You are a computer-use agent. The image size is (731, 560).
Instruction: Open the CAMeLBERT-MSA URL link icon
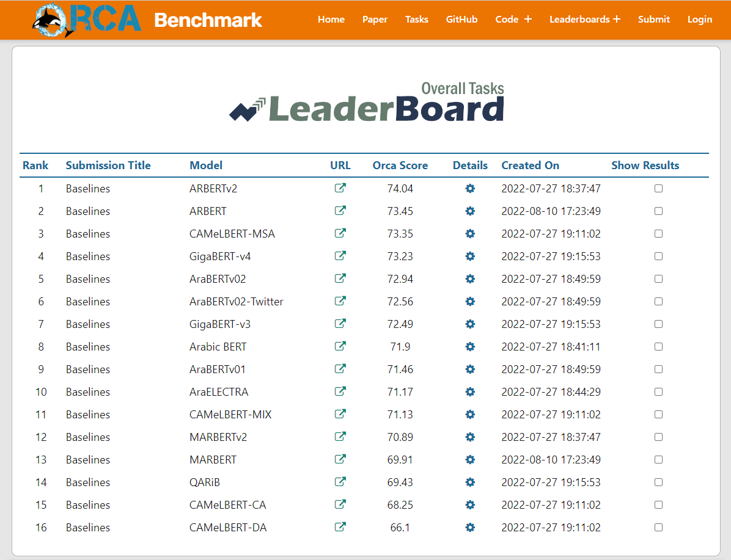340,233
